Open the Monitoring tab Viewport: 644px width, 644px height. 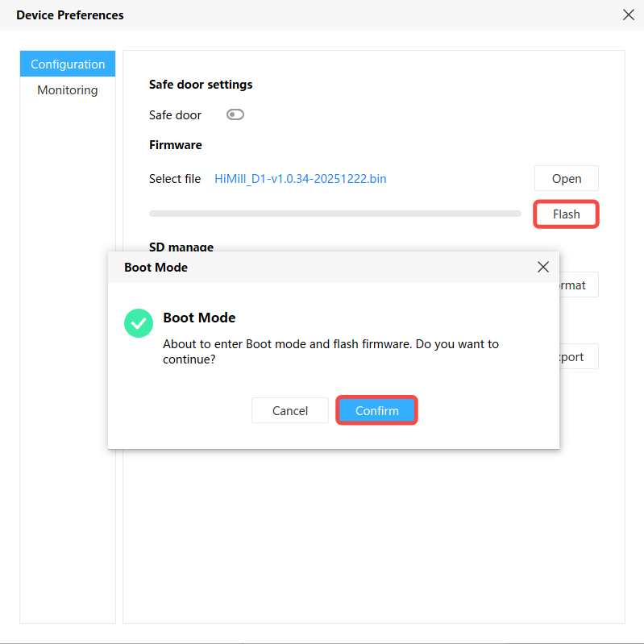tap(68, 90)
